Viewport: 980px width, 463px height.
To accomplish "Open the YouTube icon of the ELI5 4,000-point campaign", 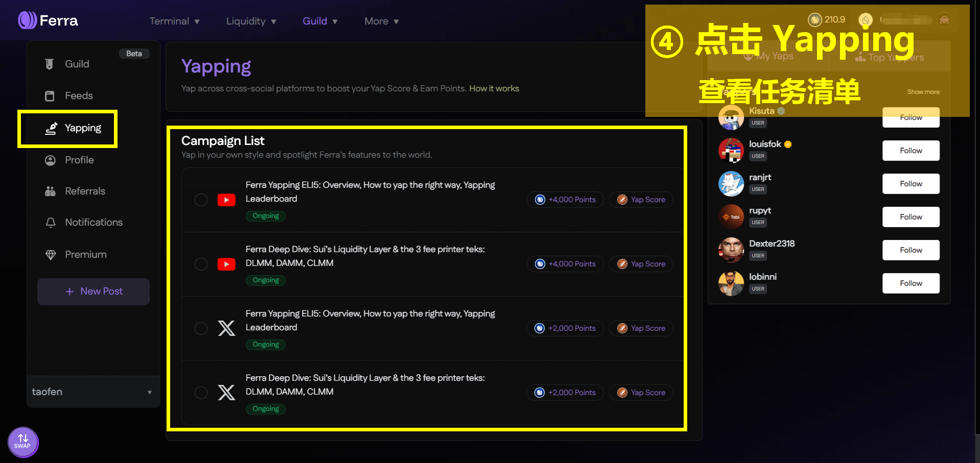I will pyautogui.click(x=226, y=200).
